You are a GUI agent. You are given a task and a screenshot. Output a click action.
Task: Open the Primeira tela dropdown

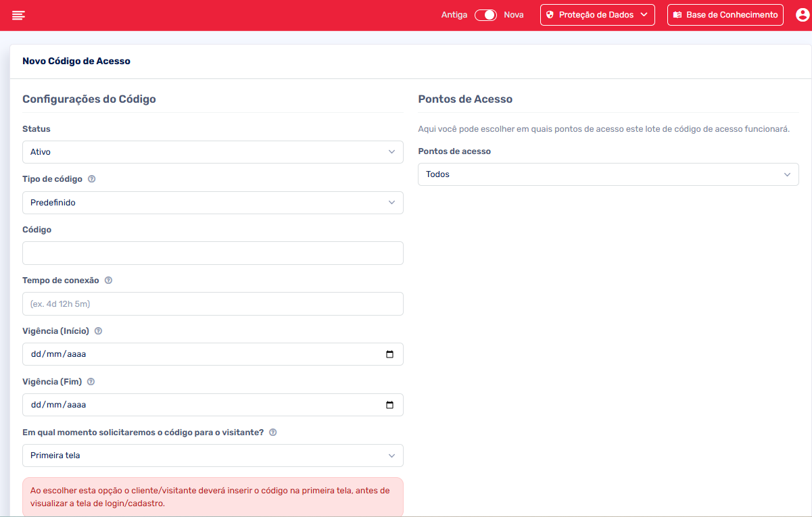pyautogui.click(x=212, y=456)
